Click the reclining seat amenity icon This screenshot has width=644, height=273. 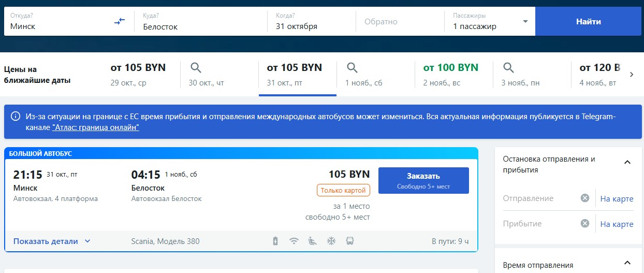coord(312,241)
